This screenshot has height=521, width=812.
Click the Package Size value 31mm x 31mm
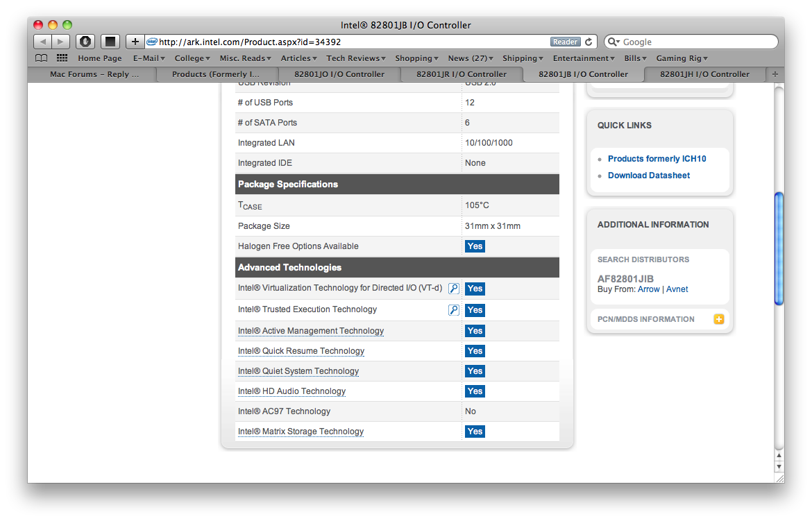click(493, 225)
